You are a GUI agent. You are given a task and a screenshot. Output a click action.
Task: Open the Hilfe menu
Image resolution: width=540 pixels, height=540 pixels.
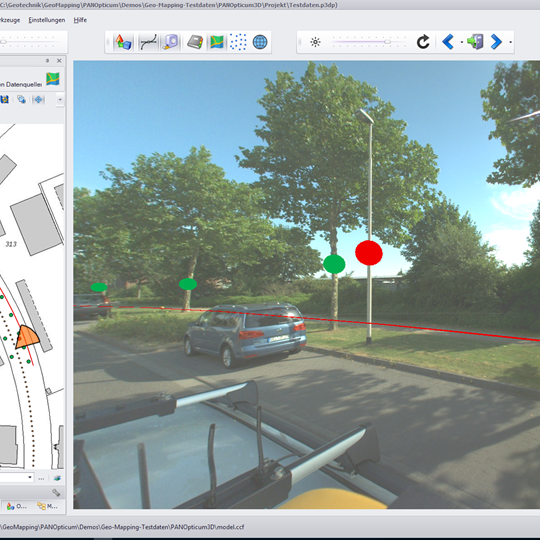tap(80, 20)
